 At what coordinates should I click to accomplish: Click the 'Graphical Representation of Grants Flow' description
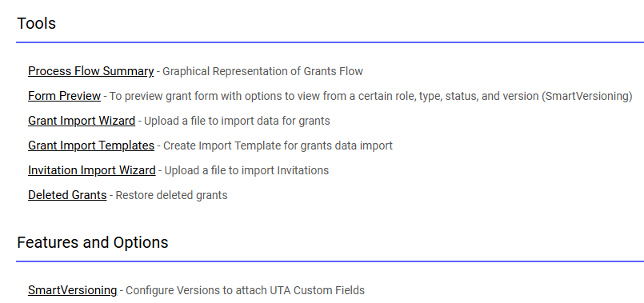(x=263, y=71)
